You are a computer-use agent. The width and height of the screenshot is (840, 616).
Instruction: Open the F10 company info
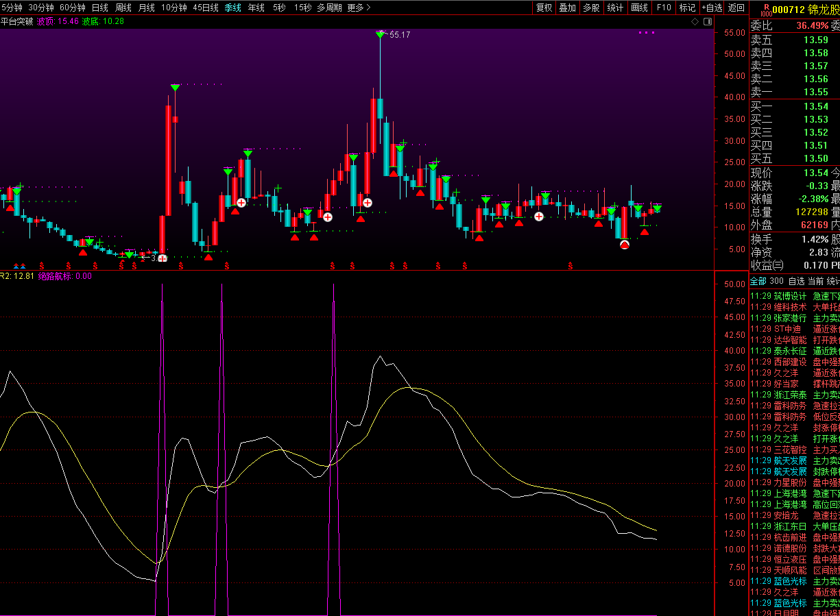663,8
